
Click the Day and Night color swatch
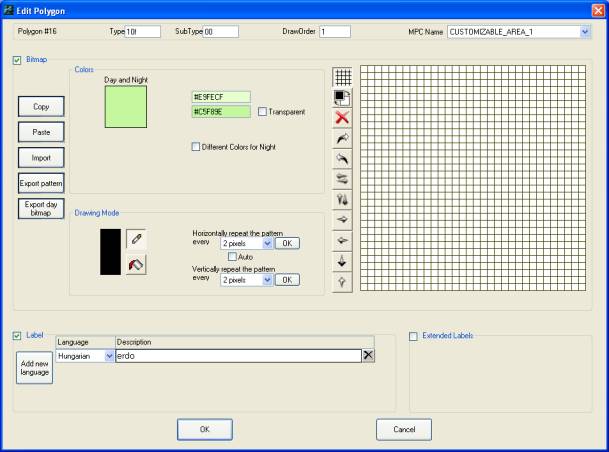click(125, 106)
